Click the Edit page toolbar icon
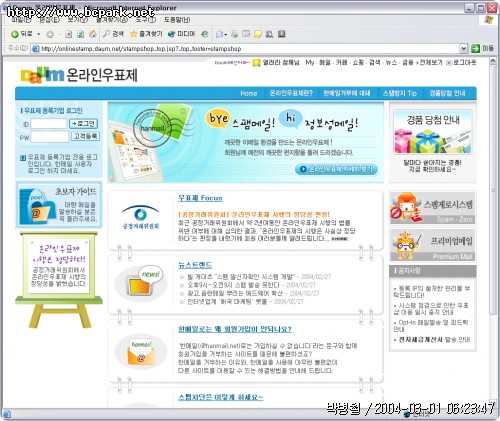The height and width of the screenshot is (421, 500). pyautogui.click(x=246, y=34)
